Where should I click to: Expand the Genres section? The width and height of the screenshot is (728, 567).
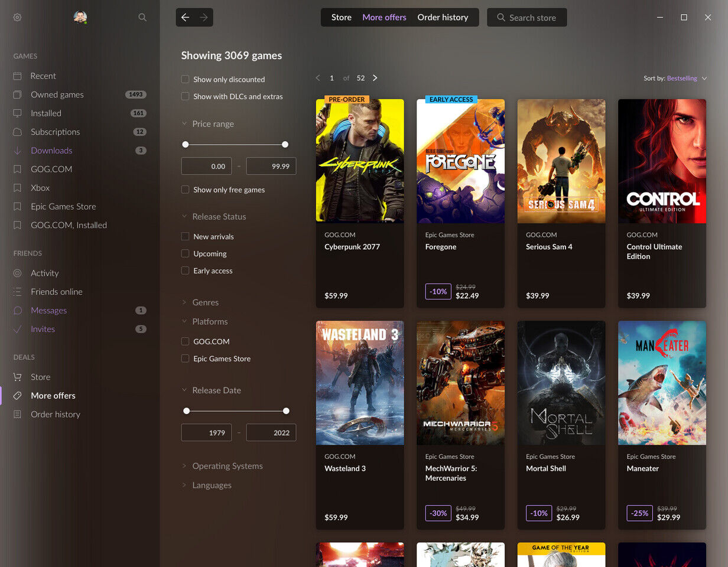pyautogui.click(x=200, y=302)
